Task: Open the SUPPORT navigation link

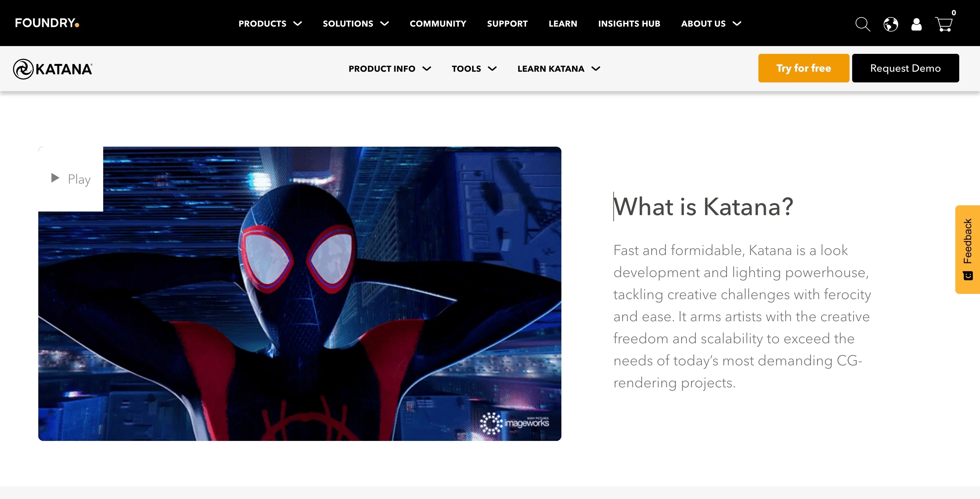Action: click(508, 23)
